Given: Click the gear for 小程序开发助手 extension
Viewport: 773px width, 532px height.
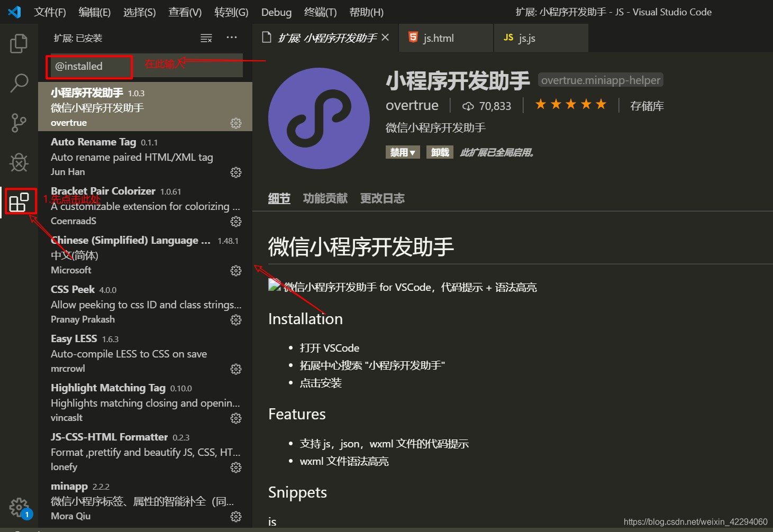Looking at the screenshot, I should (236, 123).
